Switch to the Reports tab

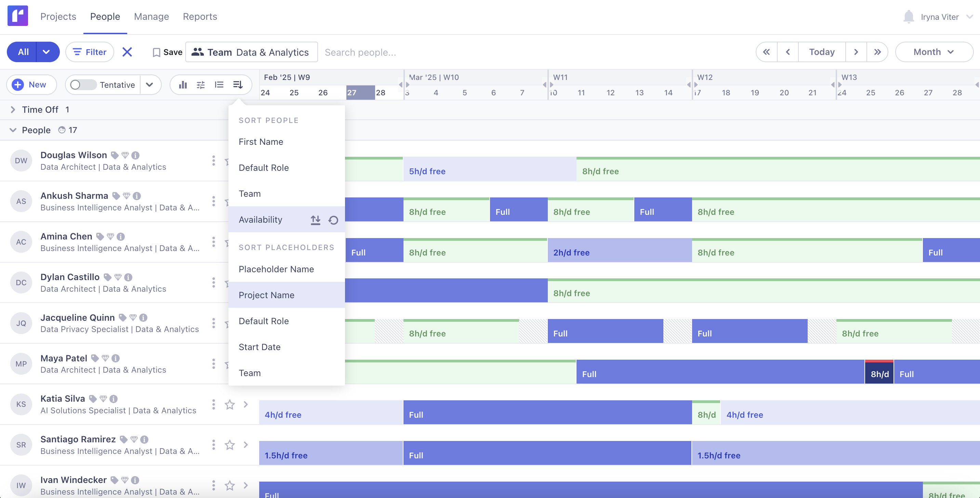pyautogui.click(x=200, y=17)
